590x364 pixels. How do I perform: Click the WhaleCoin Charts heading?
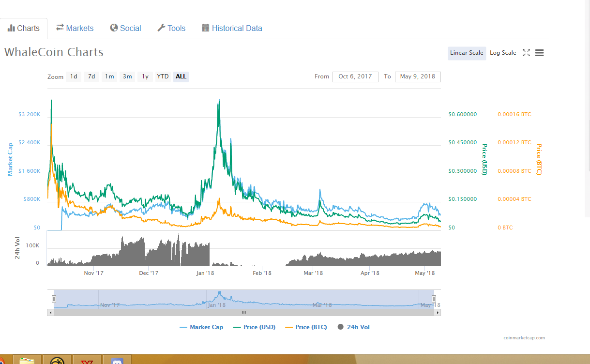point(54,52)
